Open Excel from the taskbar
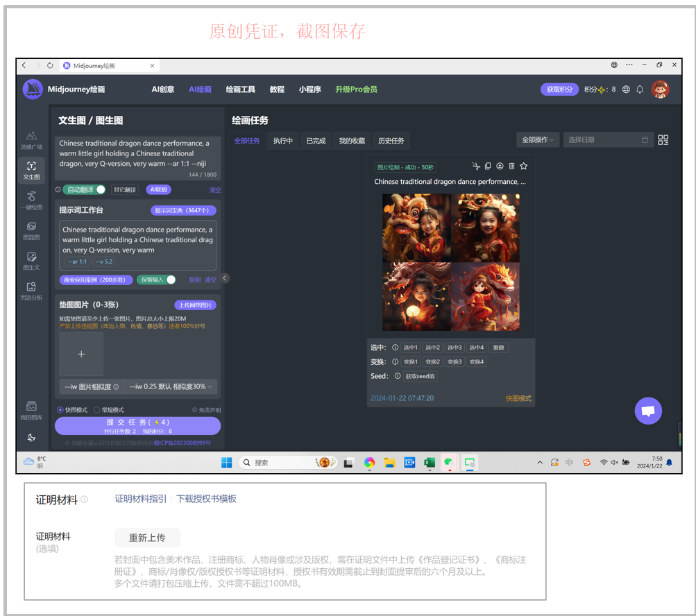Screen dimensions: 696x616 [x=430, y=463]
